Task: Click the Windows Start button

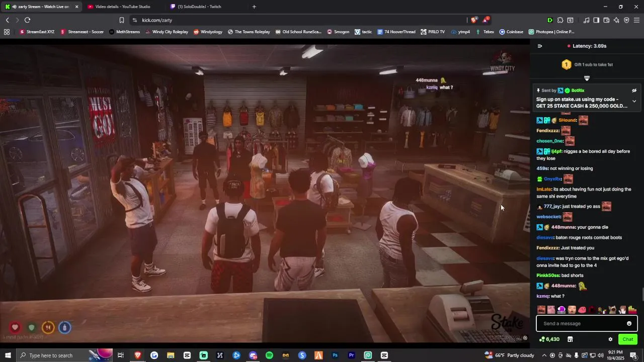Action: pyautogui.click(x=8, y=355)
